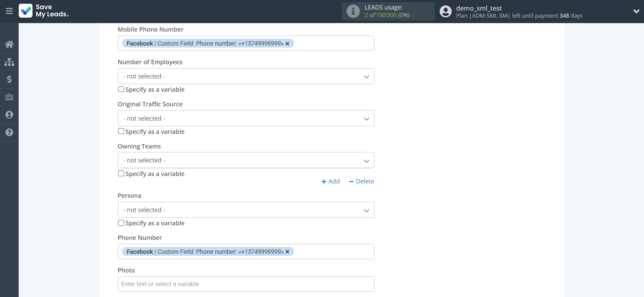Screen dimensions: 644x297
Task: Click the Add link for Owning Teams
Action: (x=330, y=181)
